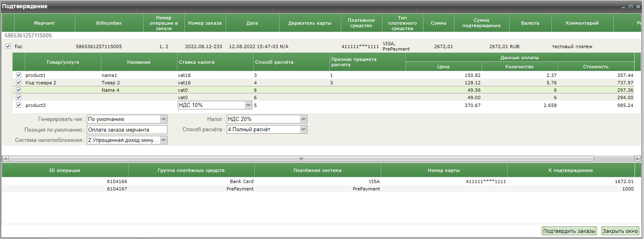Viewport: 644px width, 239px height.
Task: Open Система налогообложения dropdown
Action: 163,140
